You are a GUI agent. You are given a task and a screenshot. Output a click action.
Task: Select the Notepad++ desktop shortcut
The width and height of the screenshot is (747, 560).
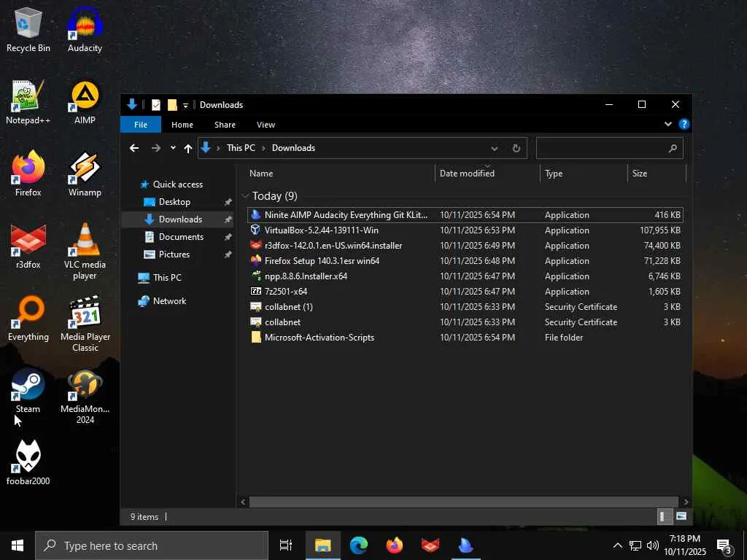(28, 102)
